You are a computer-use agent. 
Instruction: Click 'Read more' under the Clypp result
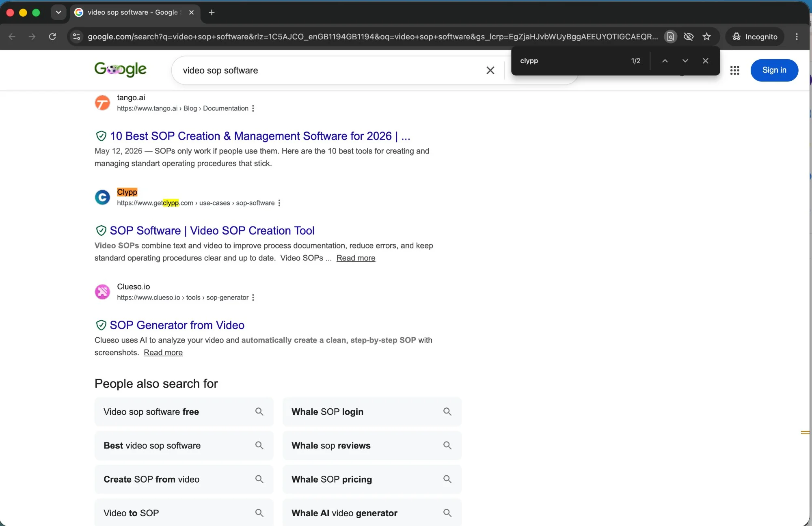(356, 258)
